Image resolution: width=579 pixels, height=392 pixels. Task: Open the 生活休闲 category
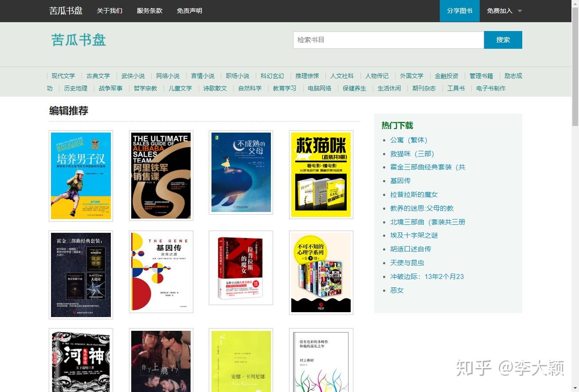tap(389, 88)
